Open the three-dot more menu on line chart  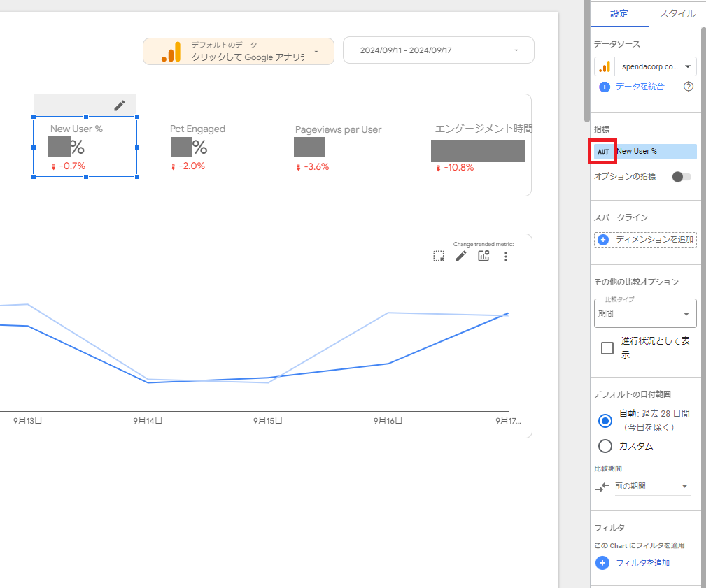coord(506,257)
